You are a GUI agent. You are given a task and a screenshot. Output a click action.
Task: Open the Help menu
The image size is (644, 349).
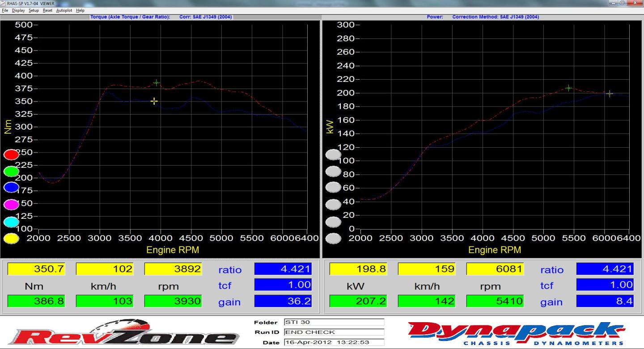click(x=80, y=10)
